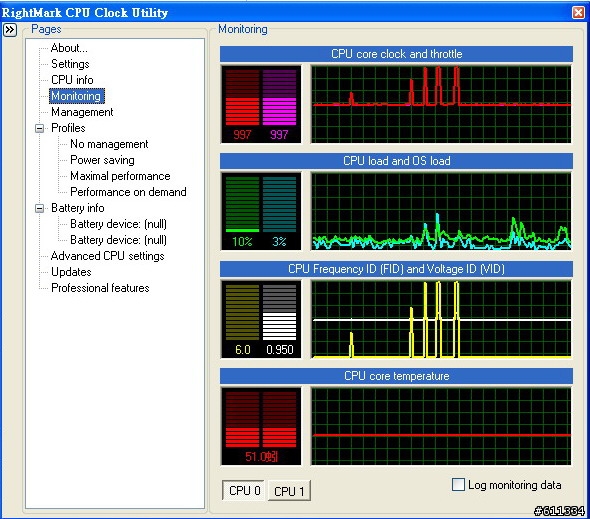590x519 pixels.
Task: Click the core clock history graph
Action: (x=441, y=104)
